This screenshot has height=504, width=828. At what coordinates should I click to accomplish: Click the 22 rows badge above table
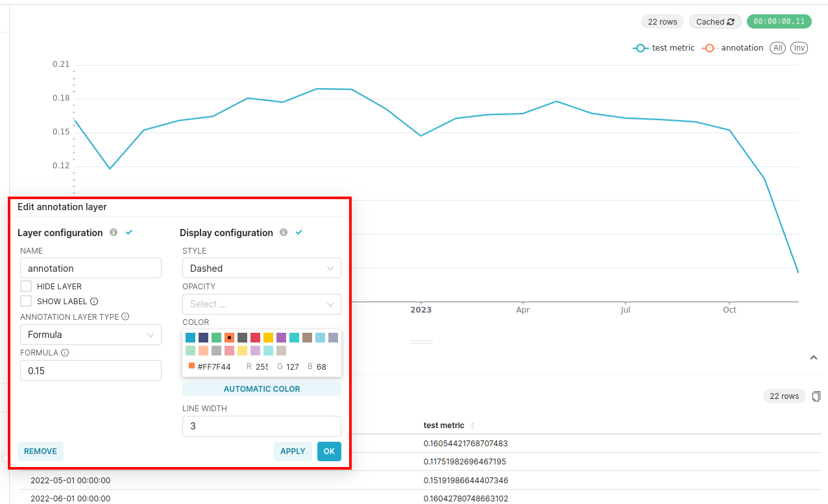pyautogui.click(x=785, y=396)
